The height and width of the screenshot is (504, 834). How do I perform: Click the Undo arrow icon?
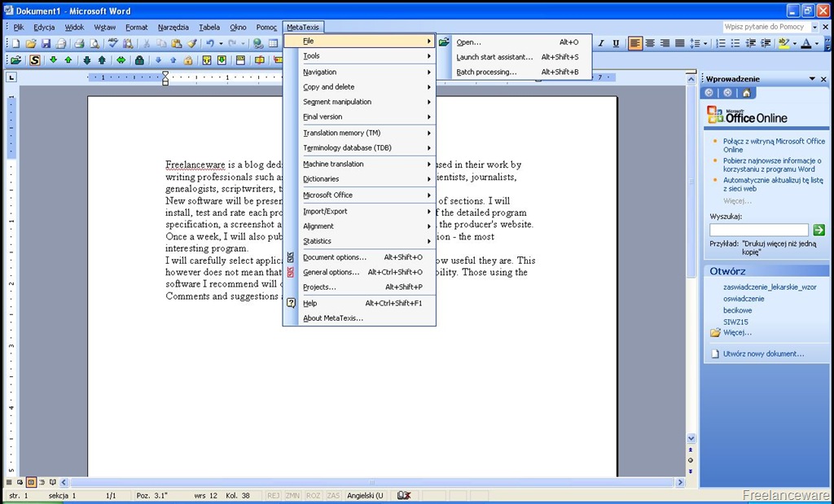click(x=210, y=44)
